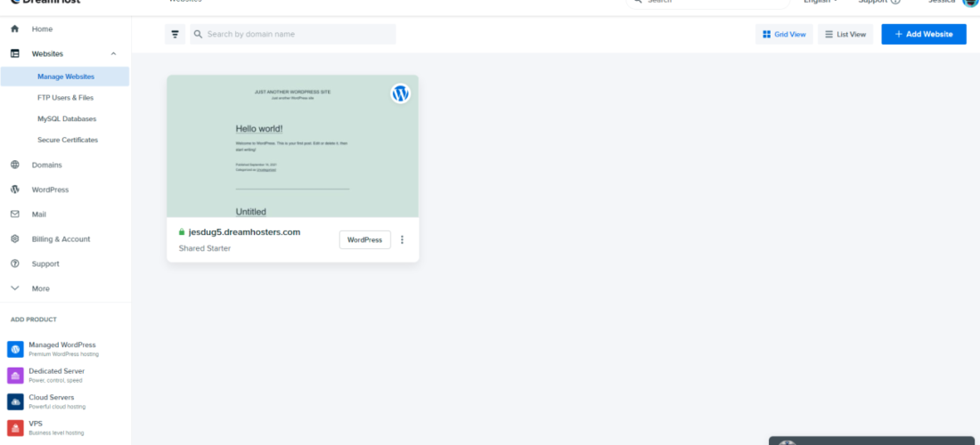Switch to Grid View

[784, 35]
